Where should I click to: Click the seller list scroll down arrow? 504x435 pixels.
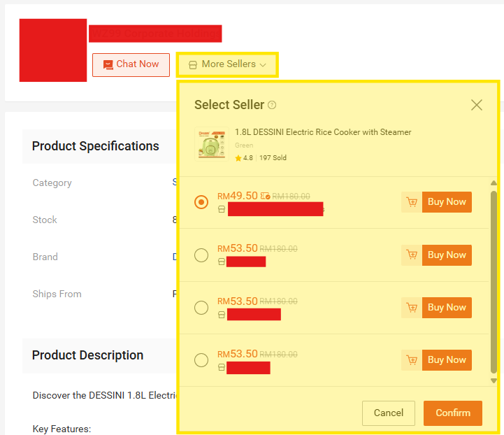coord(494,380)
